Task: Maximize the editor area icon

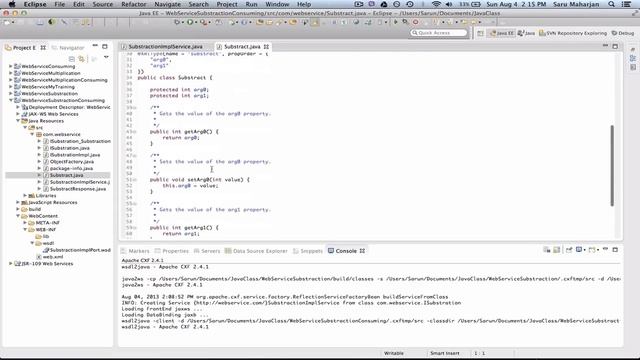Action: click(615, 46)
